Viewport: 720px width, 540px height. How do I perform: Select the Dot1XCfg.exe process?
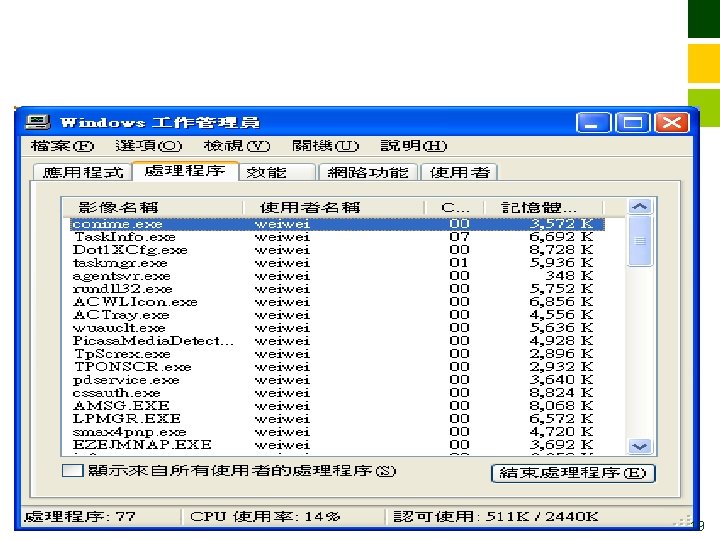pos(338,250)
